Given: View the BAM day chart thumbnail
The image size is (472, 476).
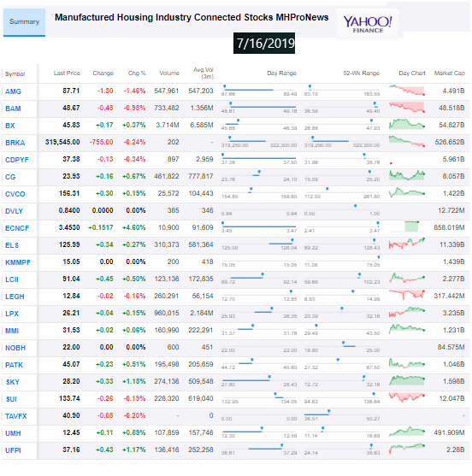Looking at the screenshot, I should coord(407,108).
